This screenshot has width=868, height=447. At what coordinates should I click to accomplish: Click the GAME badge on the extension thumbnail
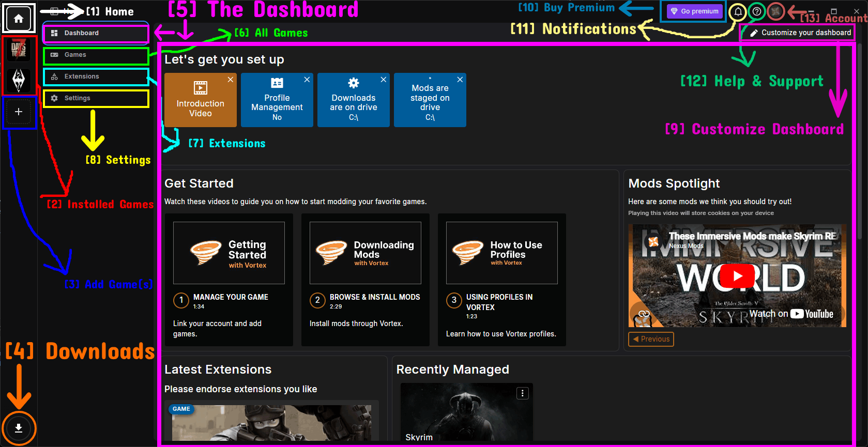(x=181, y=409)
